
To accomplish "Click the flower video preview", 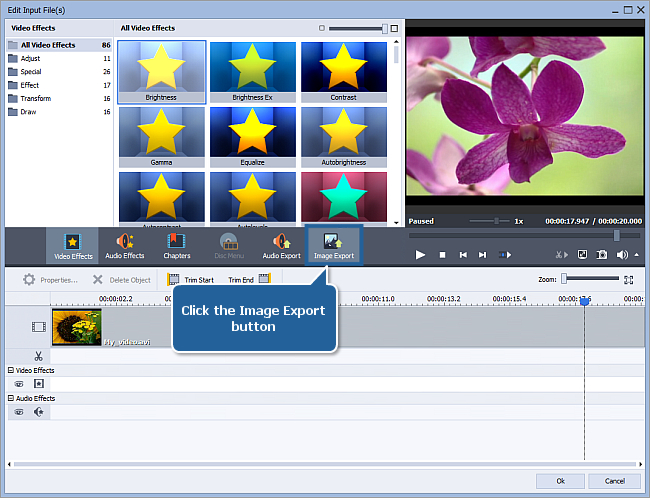I will [524, 116].
